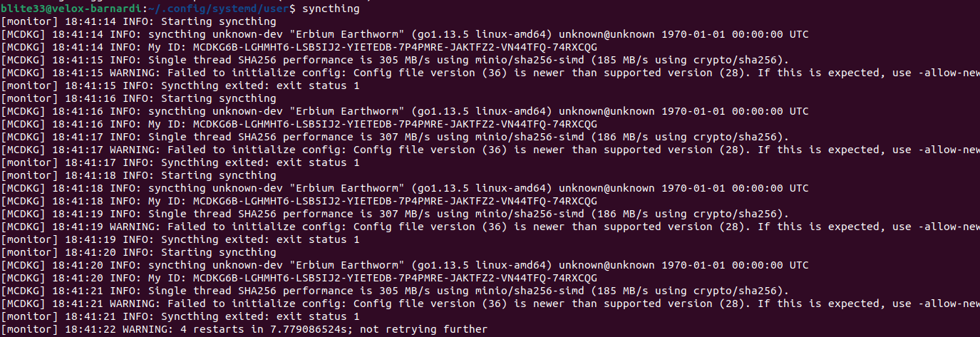Select the 18:41:15 SHA256 performance line
The image size is (980, 337).
tap(395, 60)
